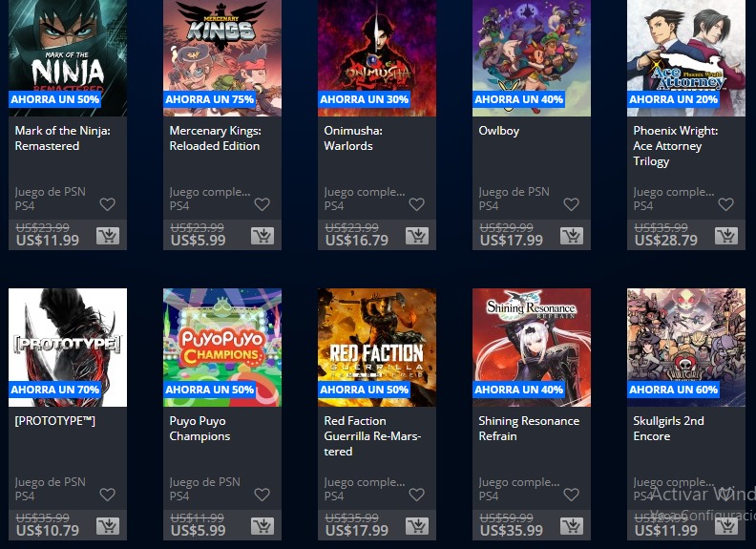
Task: Add Red Faction Guerrilla to cart
Action: [x=417, y=526]
